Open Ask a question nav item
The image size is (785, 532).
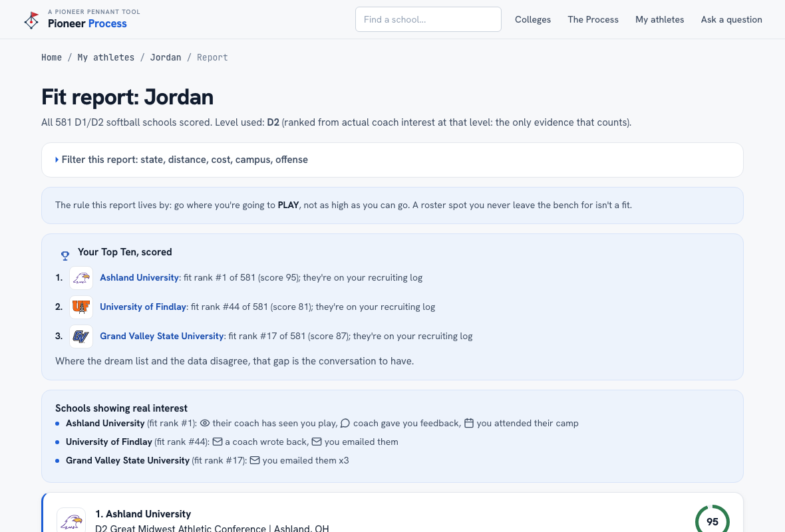731,19
